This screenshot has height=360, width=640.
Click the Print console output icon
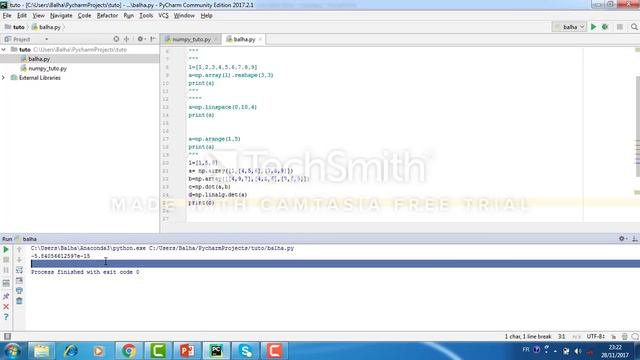click(19, 291)
